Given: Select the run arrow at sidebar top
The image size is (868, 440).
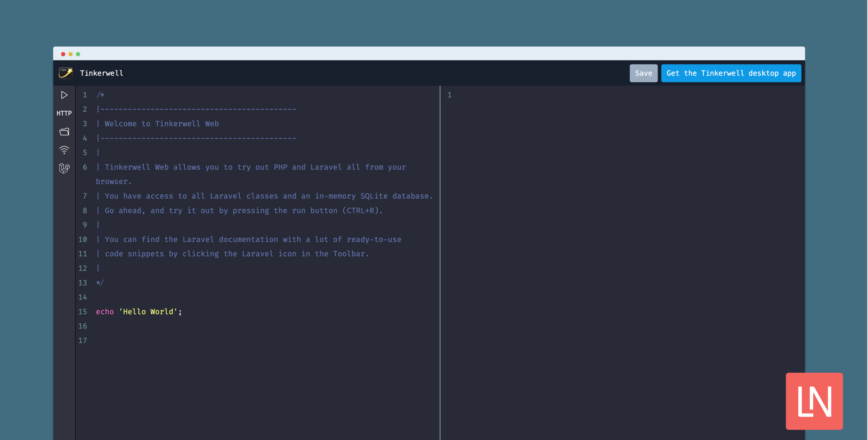Looking at the screenshot, I should (x=64, y=95).
